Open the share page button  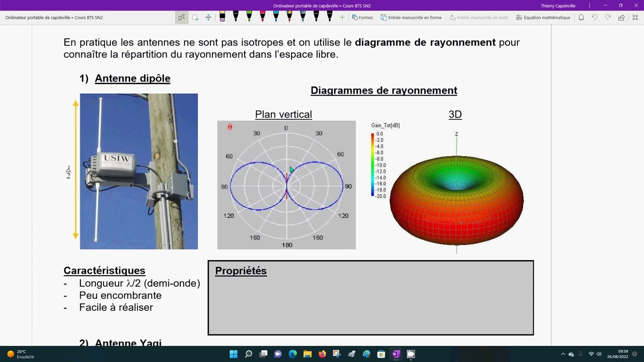pyautogui.click(x=621, y=17)
